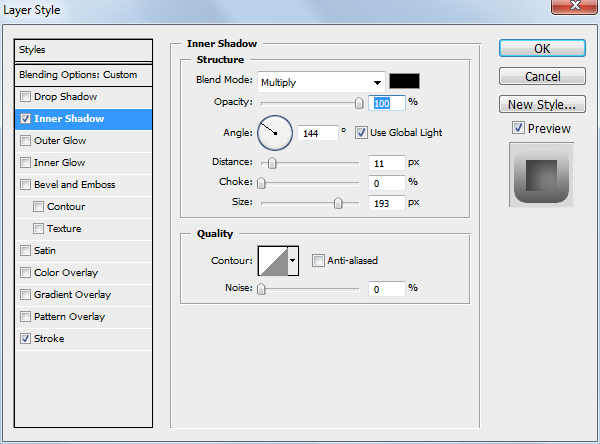
Task: Click the New Style... button
Action: point(541,104)
